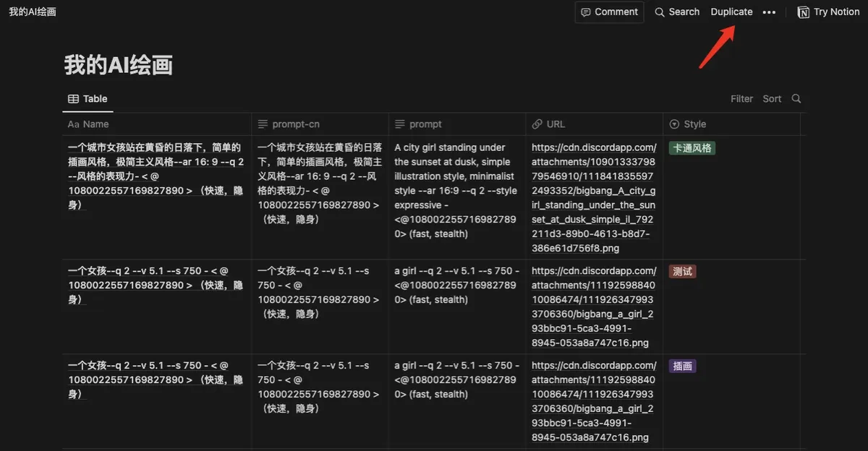
Task: Open the three-dot more options menu
Action: tap(769, 12)
